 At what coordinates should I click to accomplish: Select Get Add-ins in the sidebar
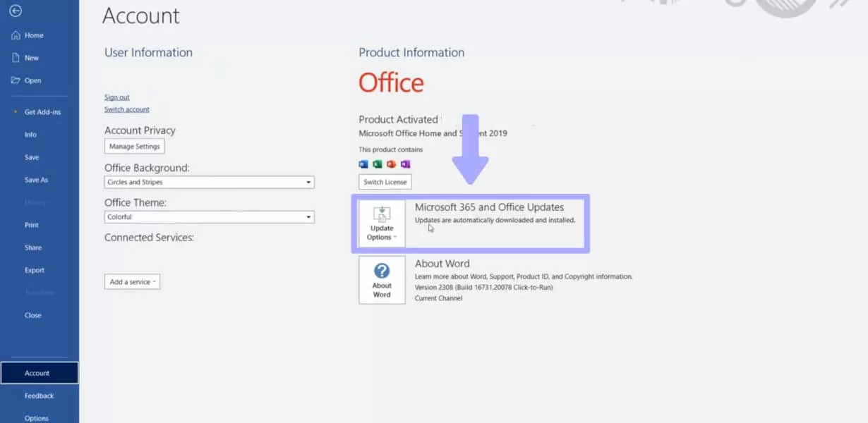tap(42, 111)
